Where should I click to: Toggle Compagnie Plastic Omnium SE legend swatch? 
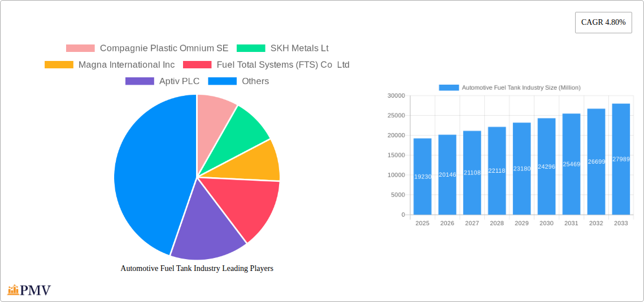pos(80,49)
